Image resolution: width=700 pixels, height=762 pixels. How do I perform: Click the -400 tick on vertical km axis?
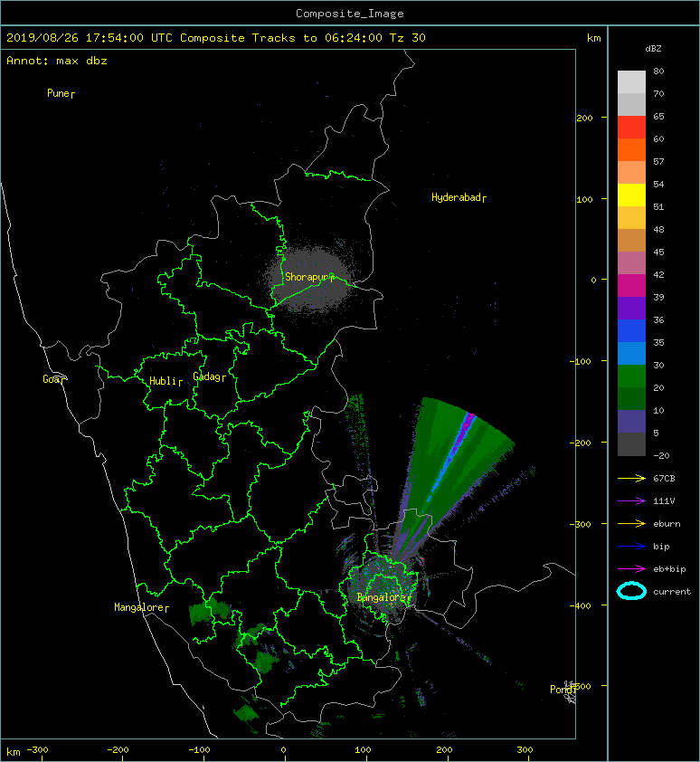coord(580,605)
